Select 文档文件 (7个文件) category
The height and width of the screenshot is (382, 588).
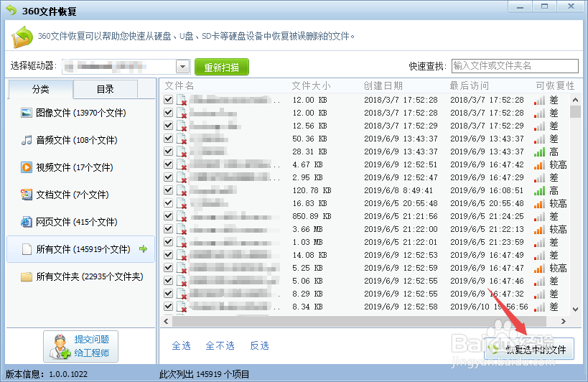[80, 195]
